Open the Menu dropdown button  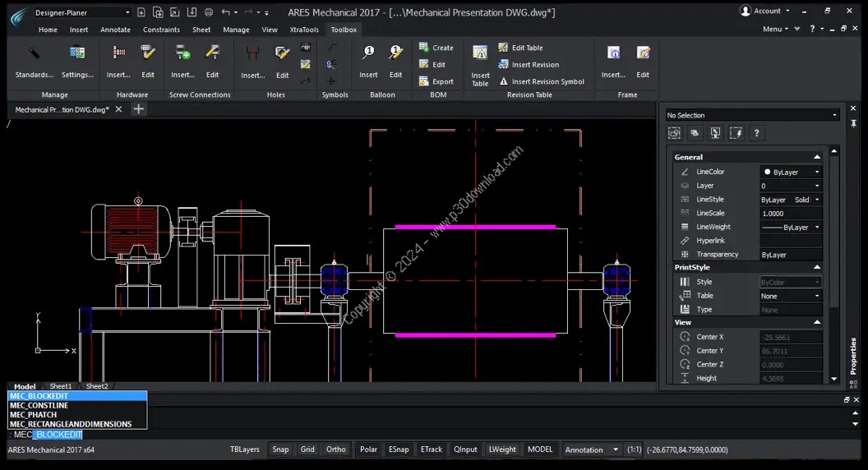[775, 29]
